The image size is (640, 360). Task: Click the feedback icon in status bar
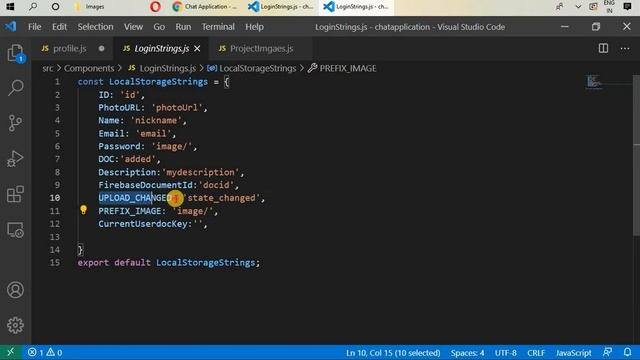pyautogui.click(x=607, y=352)
